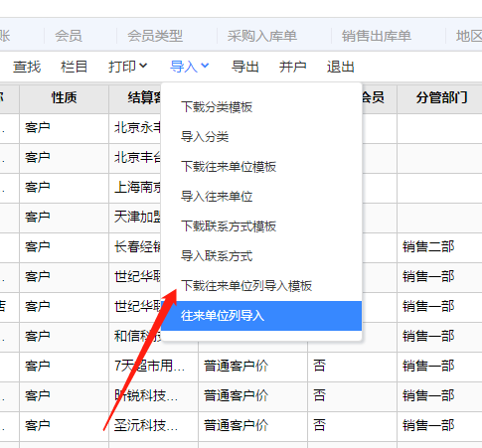Open 栏目 column settings
This screenshot has width=482, height=448.
coord(74,67)
